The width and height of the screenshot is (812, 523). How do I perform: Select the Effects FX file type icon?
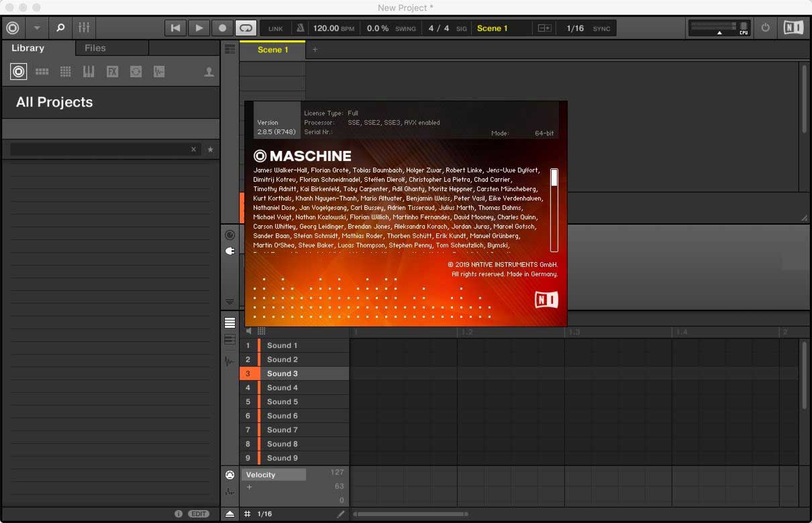point(112,72)
